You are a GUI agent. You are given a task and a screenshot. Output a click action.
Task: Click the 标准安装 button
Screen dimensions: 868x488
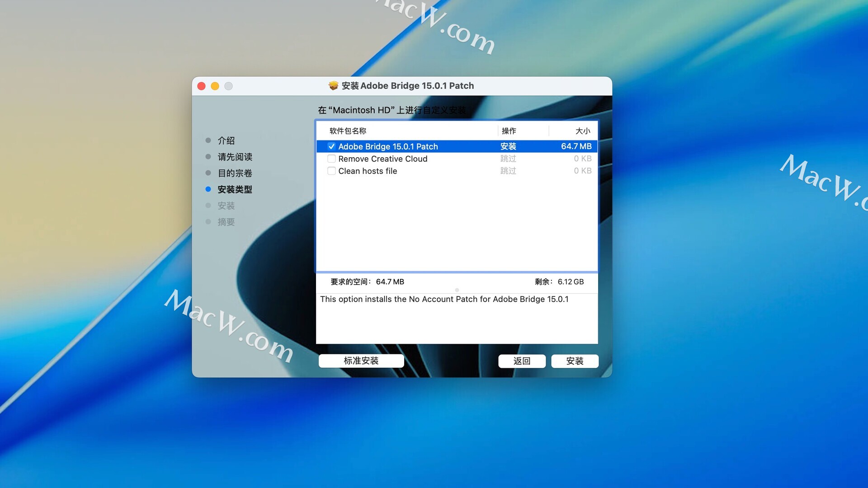pos(361,361)
